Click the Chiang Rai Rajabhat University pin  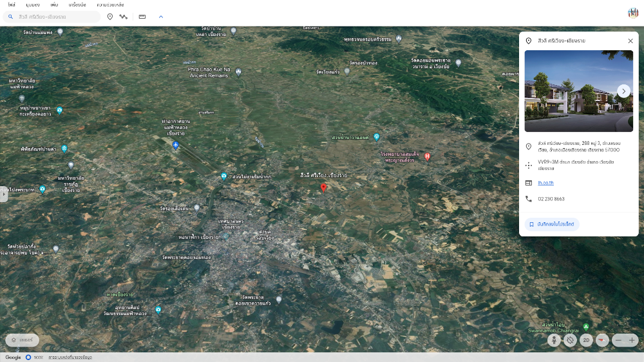pyautogui.click(x=71, y=165)
